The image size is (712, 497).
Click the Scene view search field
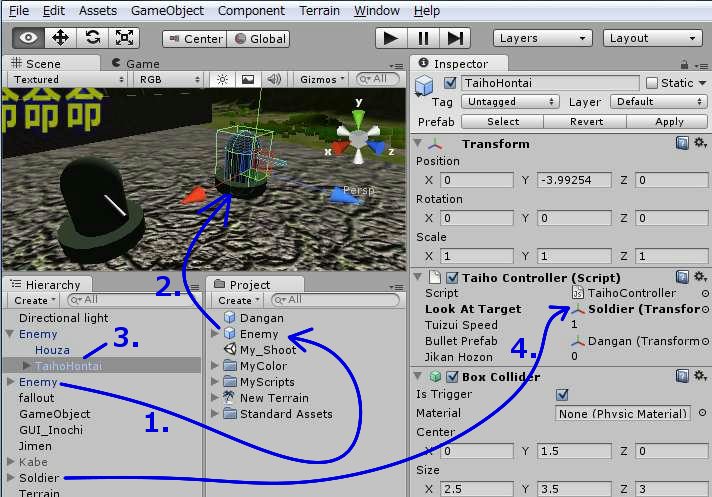pyautogui.click(x=378, y=79)
